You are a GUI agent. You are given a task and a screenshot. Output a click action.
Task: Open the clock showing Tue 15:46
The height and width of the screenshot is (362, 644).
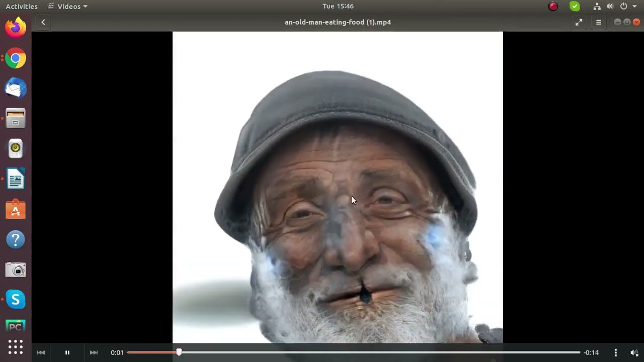tap(338, 6)
